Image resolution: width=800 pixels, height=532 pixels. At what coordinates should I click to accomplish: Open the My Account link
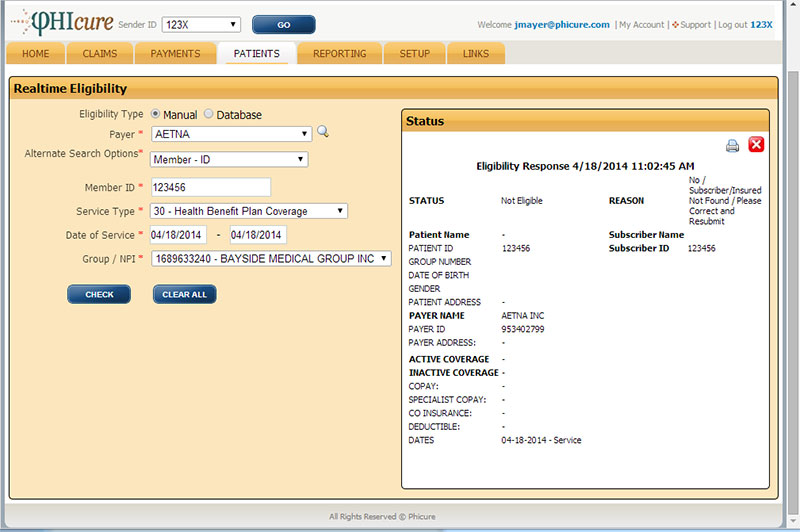pyautogui.click(x=641, y=24)
